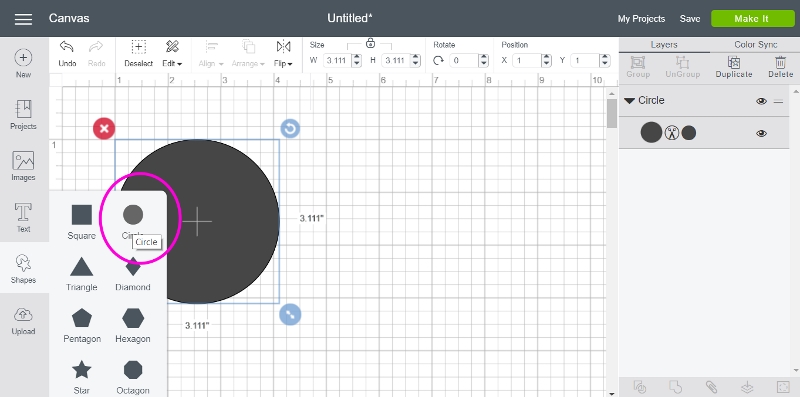The width and height of the screenshot is (800, 397).
Task: Click the X position stepper arrows
Action: tap(546, 60)
